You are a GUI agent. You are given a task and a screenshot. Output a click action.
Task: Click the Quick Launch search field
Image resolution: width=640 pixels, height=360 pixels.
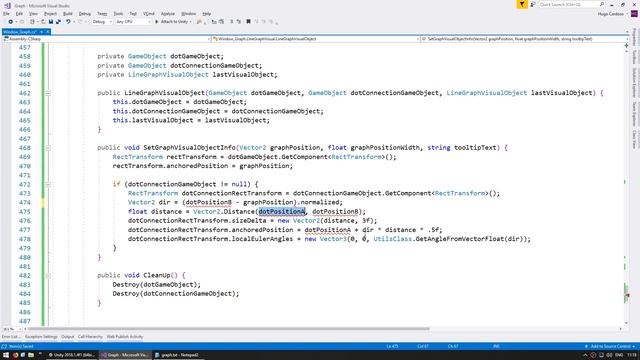pyautogui.click(x=571, y=4)
